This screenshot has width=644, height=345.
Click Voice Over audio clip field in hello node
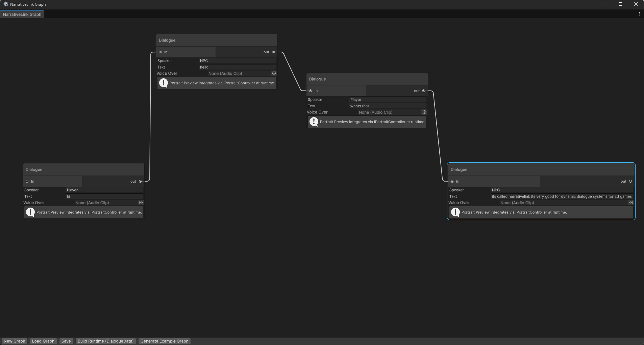point(242,73)
